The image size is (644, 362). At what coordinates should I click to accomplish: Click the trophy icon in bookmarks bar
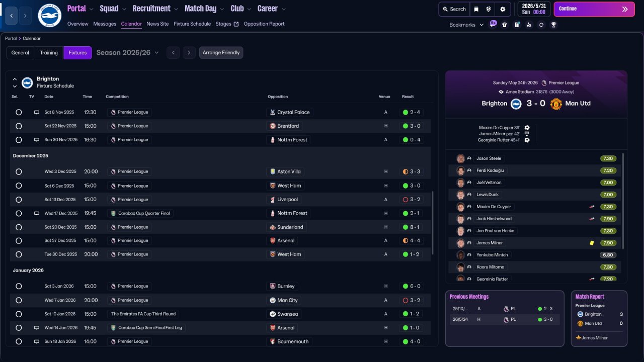tap(553, 25)
